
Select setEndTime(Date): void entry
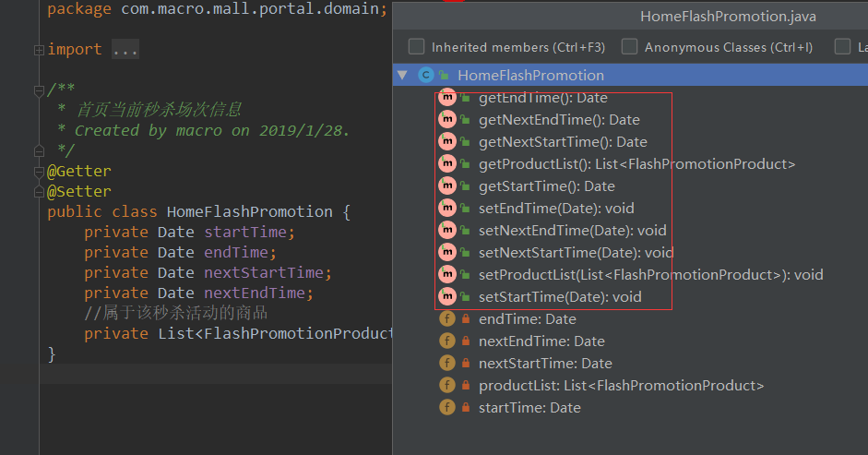point(556,209)
